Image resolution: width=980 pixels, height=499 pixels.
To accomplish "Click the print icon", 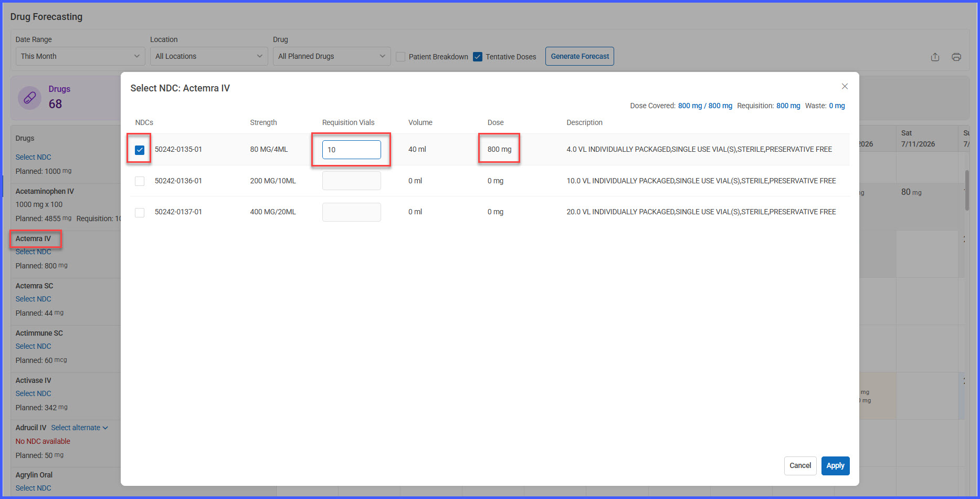I will point(956,57).
